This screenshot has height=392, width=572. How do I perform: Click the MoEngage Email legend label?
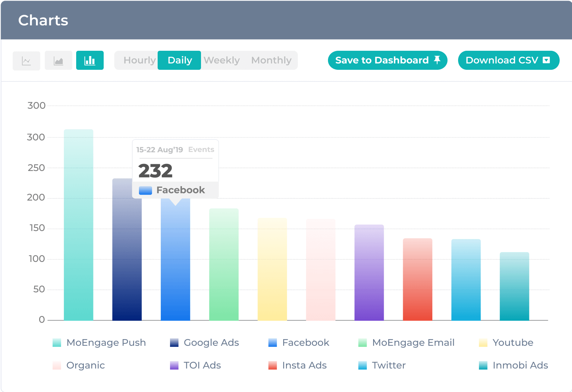click(x=413, y=343)
